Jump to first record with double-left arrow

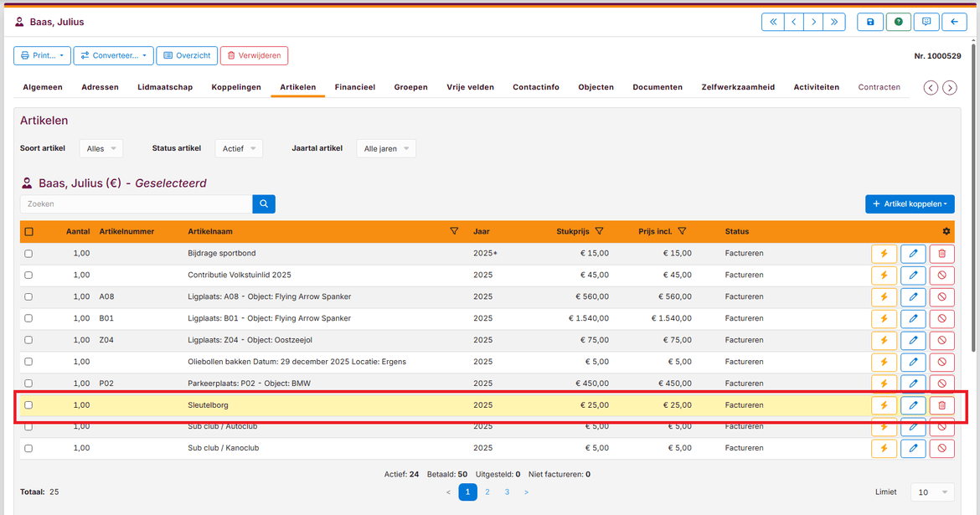tap(772, 22)
